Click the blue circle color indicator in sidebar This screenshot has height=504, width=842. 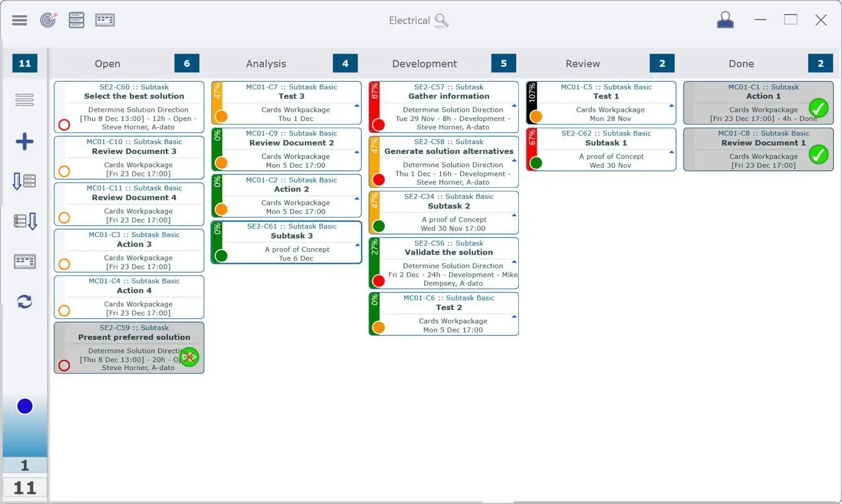coord(25,407)
